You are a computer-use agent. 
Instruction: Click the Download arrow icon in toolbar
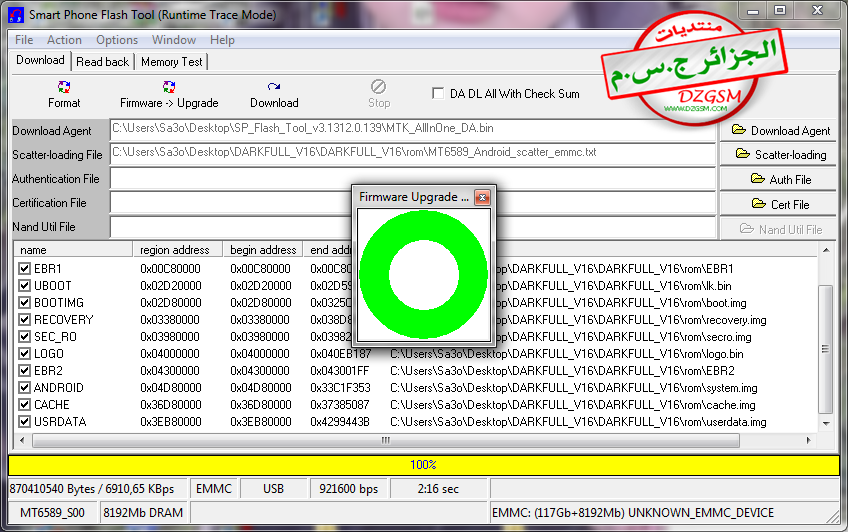click(x=274, y=87)
